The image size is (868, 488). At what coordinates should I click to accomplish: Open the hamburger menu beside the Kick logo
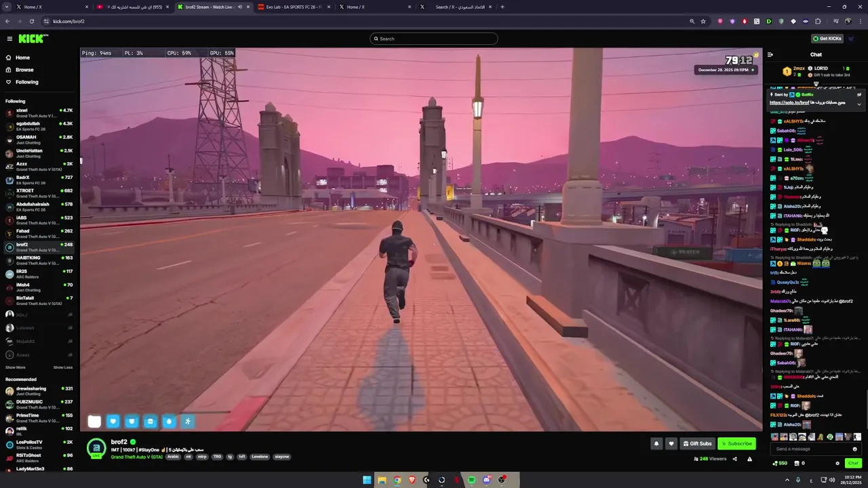coord(9,39)
